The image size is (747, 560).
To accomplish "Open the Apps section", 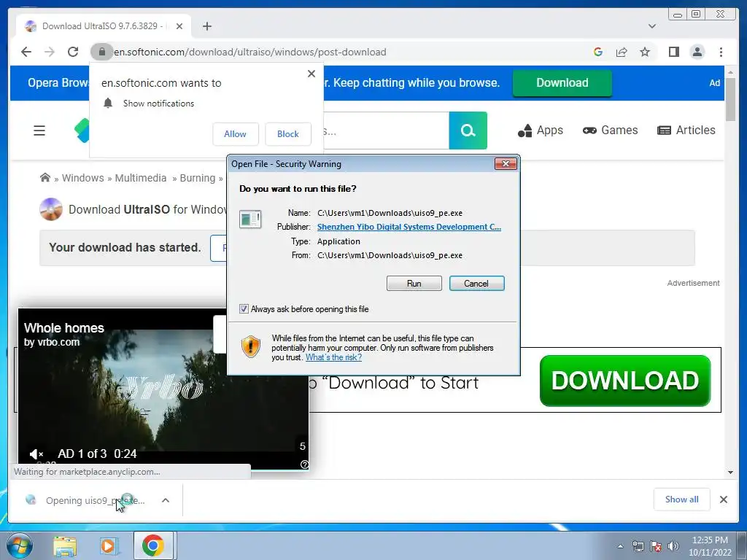I will tap(541, 130).
